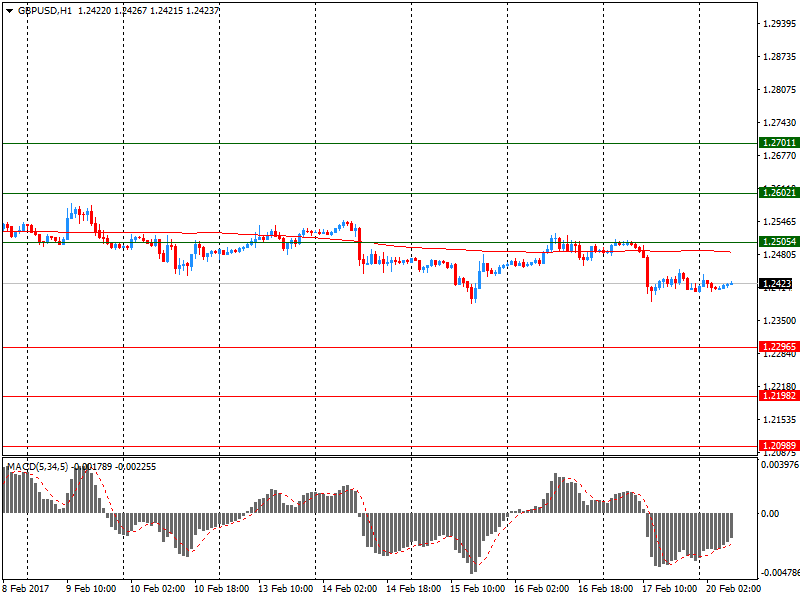Open chart menu triangle beside GBPUSD,H1
The image size is (800, 600).
(x=10, y=11)
